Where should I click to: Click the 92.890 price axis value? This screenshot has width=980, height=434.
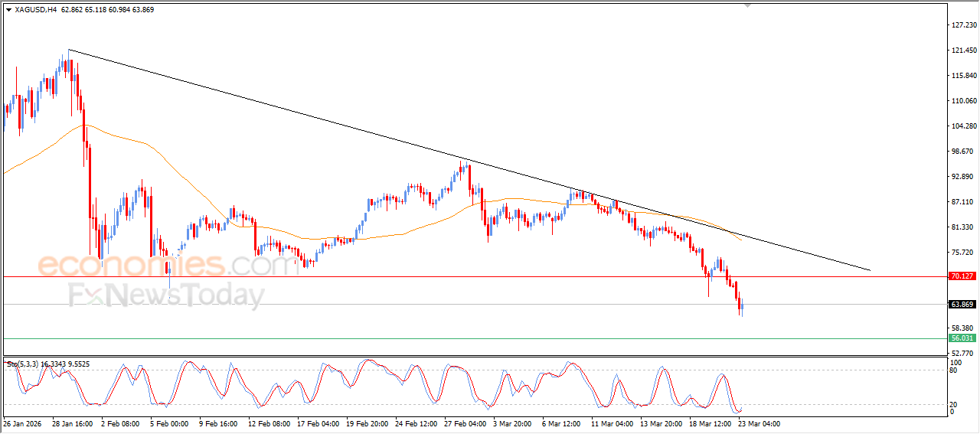pyautogui.click(x=962, y=177)
